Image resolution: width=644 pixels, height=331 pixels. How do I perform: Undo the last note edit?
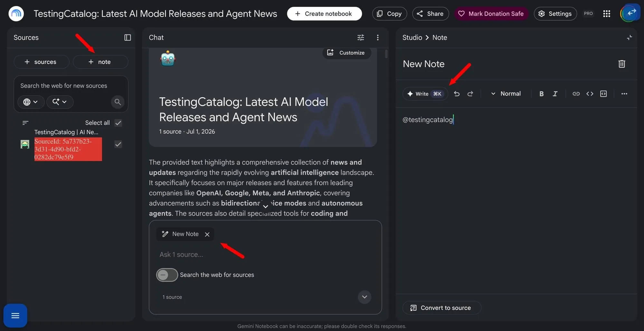pos(457,94)
